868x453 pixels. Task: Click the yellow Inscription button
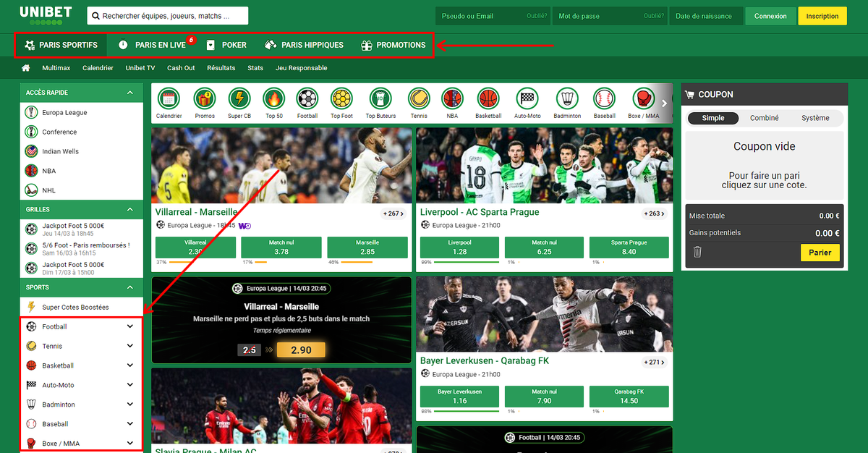click(822, 16)
